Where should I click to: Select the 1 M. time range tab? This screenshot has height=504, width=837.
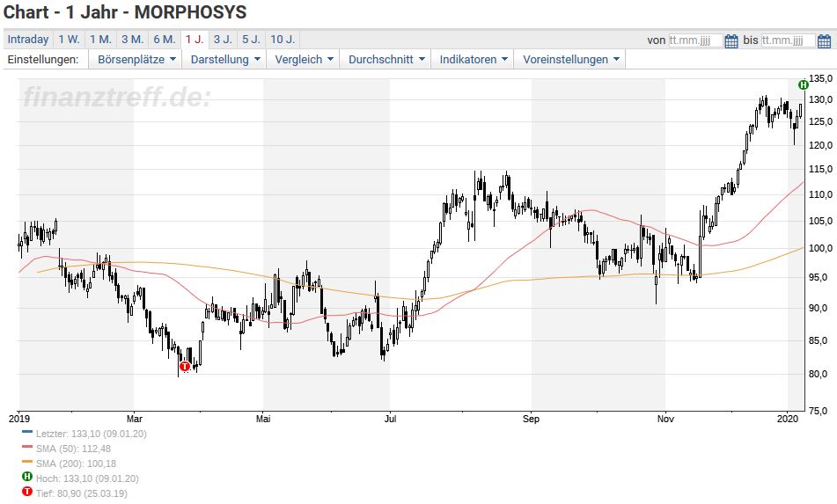100,40
